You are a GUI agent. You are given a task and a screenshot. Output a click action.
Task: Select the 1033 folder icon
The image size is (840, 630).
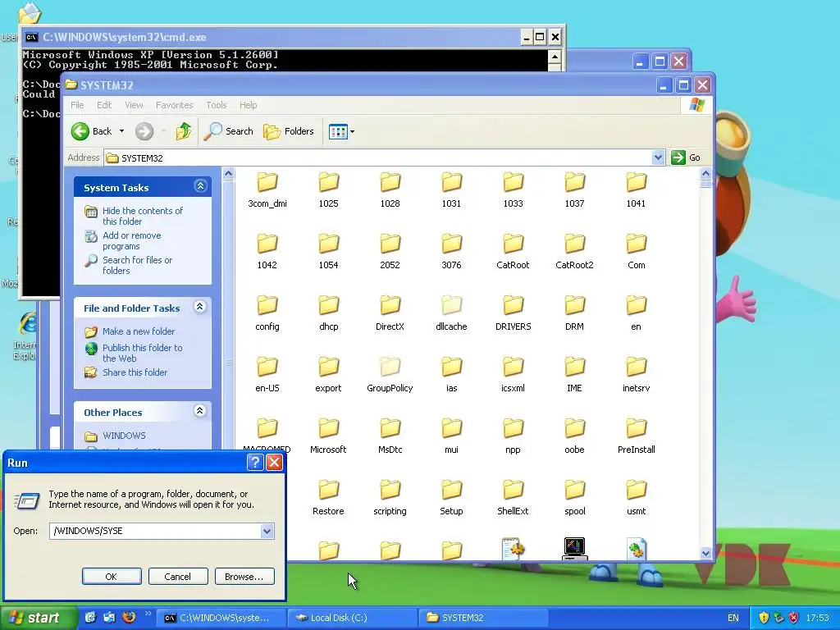click(514, 183)
